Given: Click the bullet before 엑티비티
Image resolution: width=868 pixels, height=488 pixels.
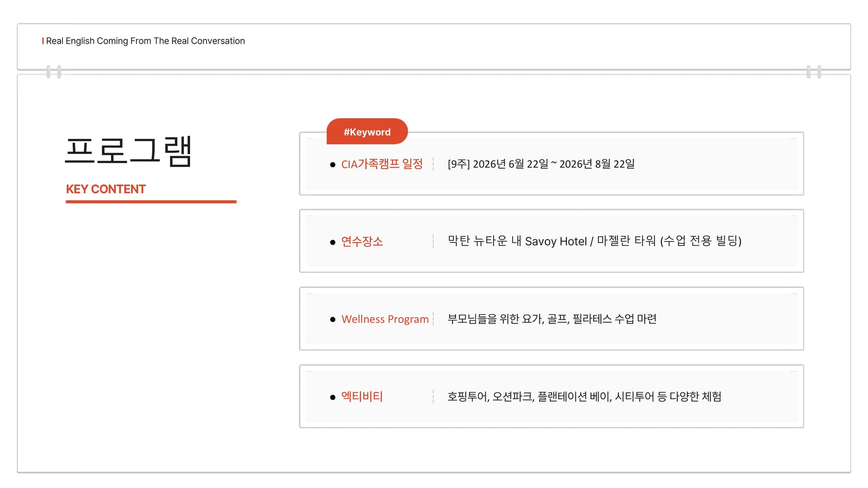Looking at the screenshot, I should (332, 397).
